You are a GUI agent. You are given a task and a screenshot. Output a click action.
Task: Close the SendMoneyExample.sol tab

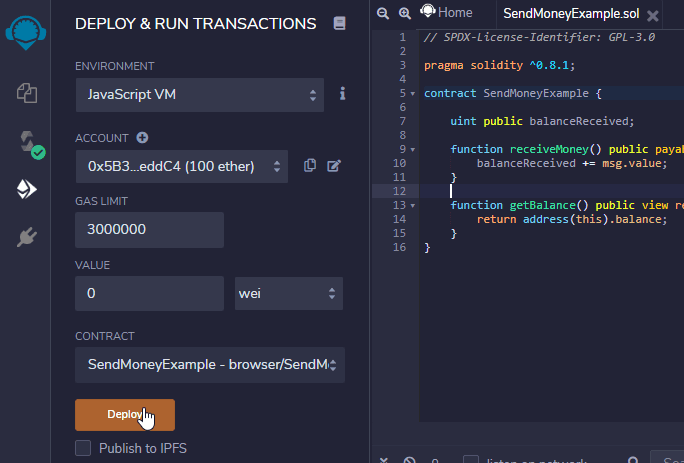(x=653, y=16)
